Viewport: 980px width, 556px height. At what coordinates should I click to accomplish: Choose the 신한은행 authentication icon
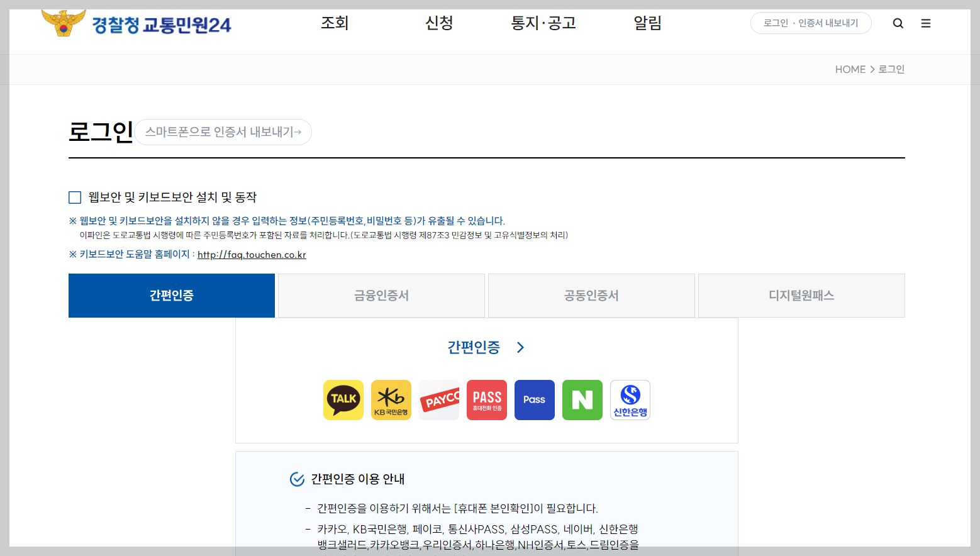630,399
